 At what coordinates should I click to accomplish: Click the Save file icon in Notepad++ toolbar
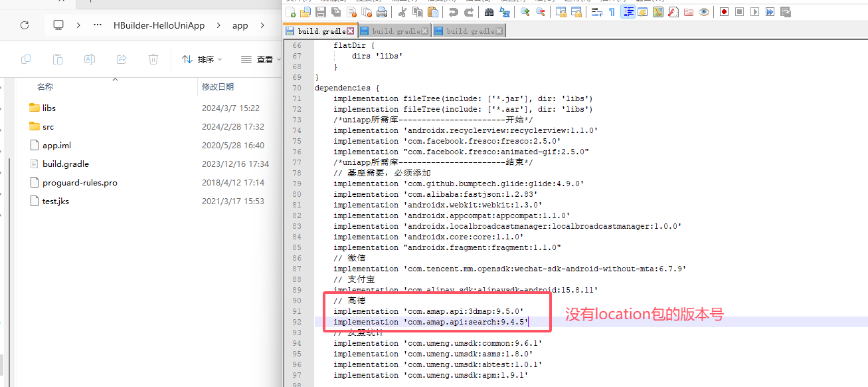coord(320,12)
